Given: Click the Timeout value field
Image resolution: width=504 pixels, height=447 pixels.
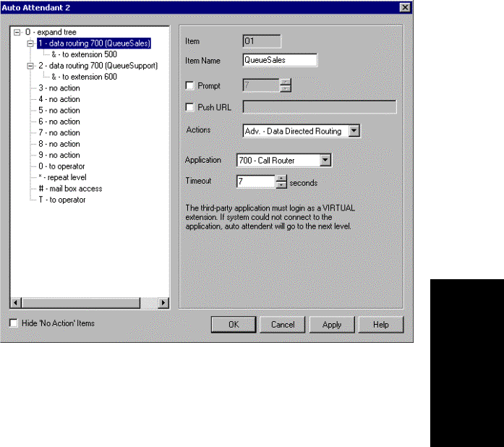Looking at the screenshot, I should click(x=256, y=182).
